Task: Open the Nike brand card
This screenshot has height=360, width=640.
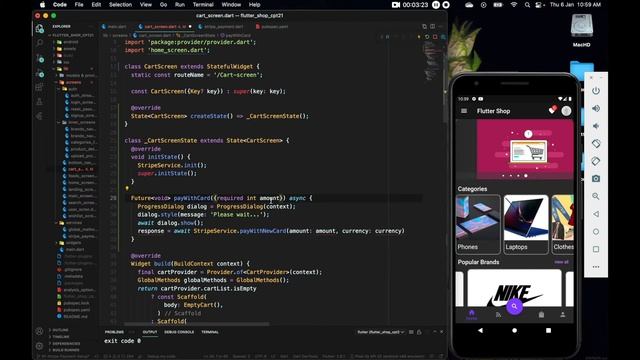Action: (514, 288)
